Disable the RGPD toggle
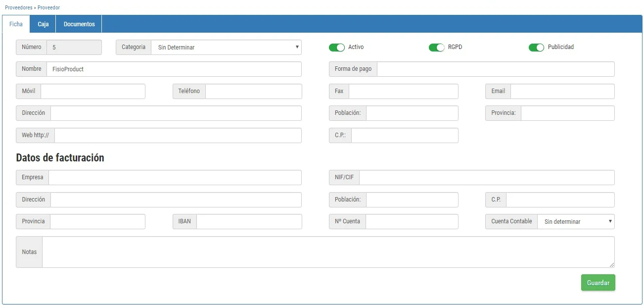 (x=437, y=48)
